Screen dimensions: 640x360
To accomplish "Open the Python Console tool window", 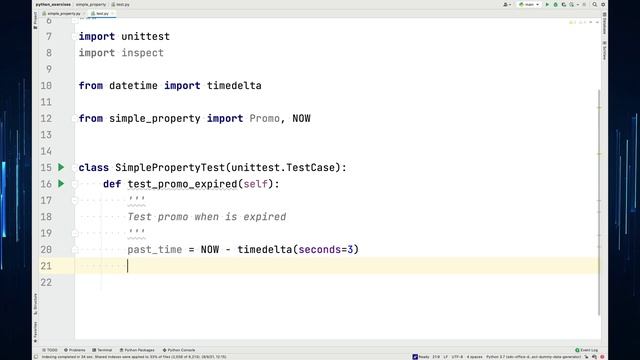I will click(x=179, y=350).
